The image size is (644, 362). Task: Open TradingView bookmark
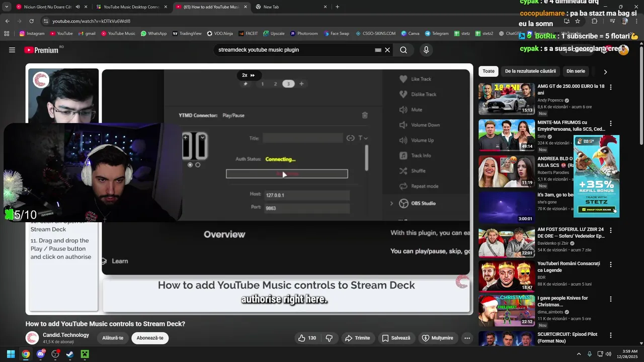click(x=187, y=33)
